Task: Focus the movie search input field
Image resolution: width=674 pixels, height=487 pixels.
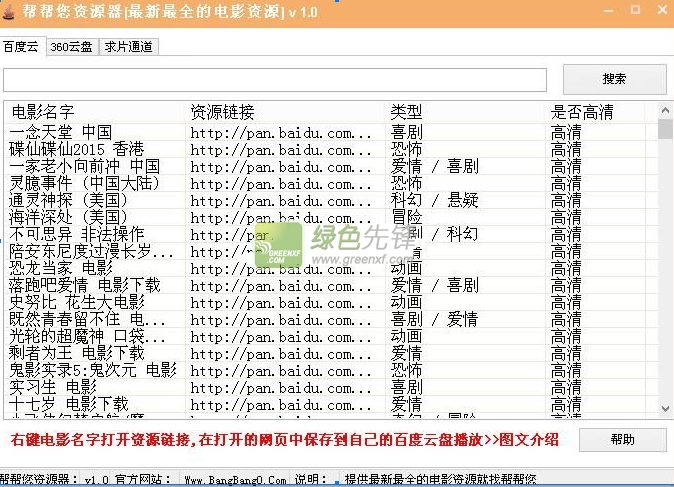Action: click(x=275, y=80)
